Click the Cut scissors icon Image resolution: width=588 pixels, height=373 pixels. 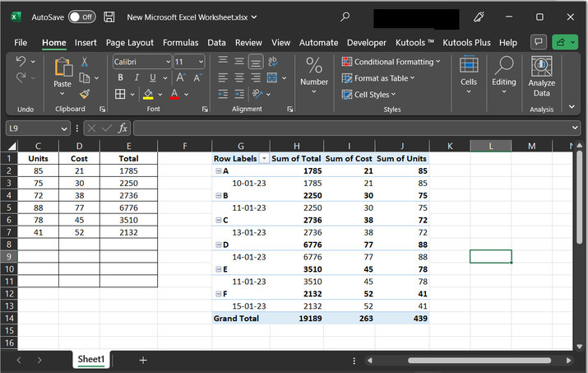tap(85, 63)
